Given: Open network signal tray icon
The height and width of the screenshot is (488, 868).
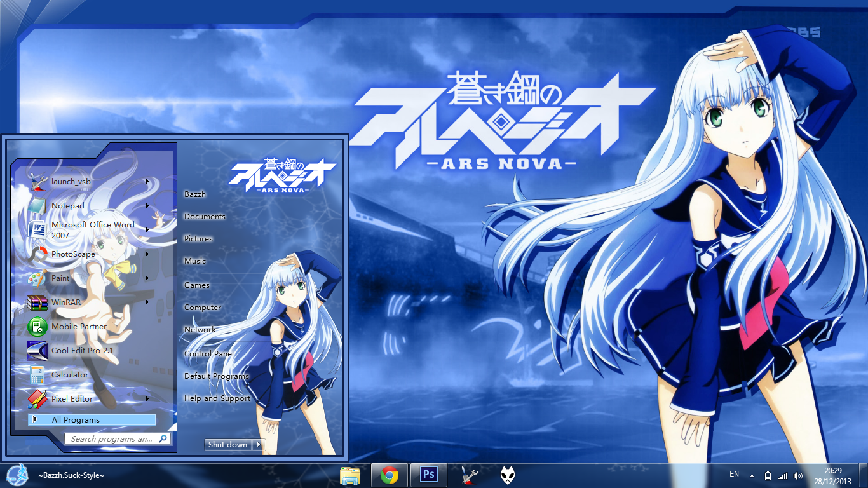Looking at the screenshot, I should pyautogui.click(x=783, y=476).
